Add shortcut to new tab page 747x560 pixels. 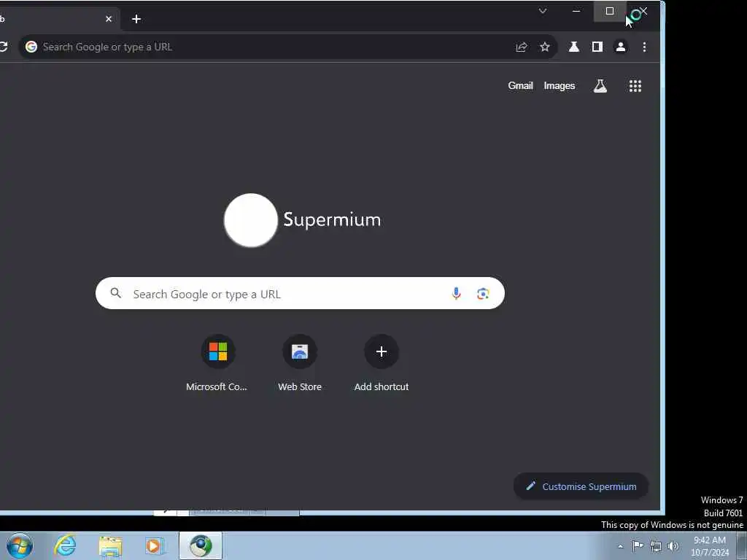click(381, 363)
